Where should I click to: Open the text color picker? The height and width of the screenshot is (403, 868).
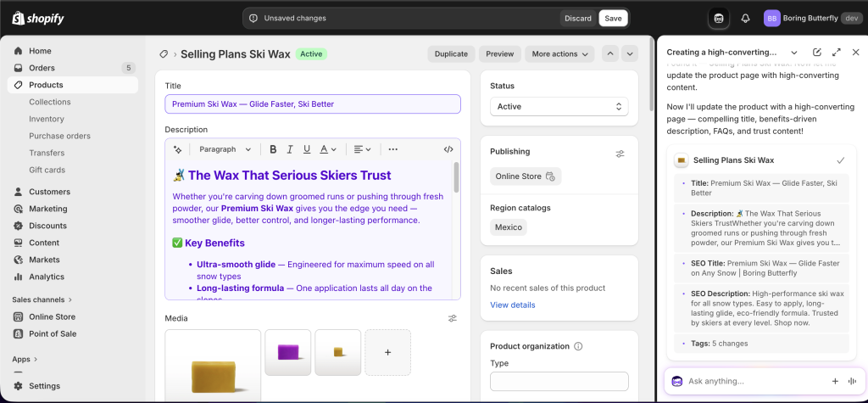point(328,149)
